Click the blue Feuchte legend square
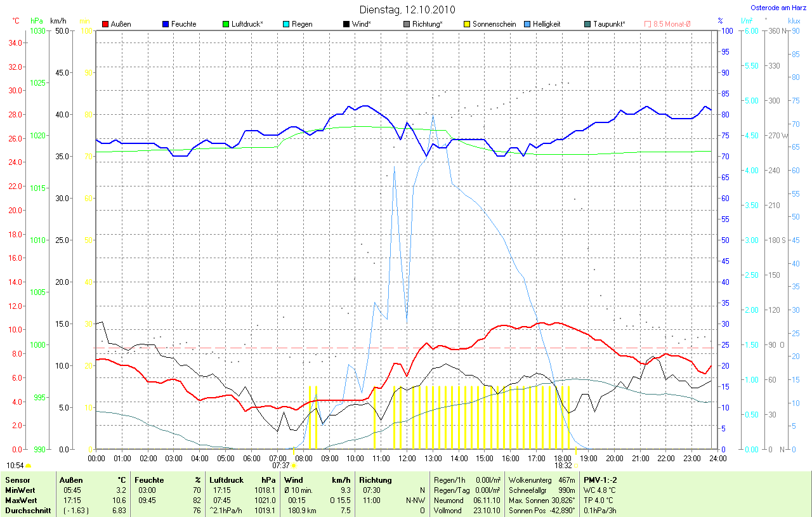This screenshot has width=812, height=517. [x=166, y=24]
